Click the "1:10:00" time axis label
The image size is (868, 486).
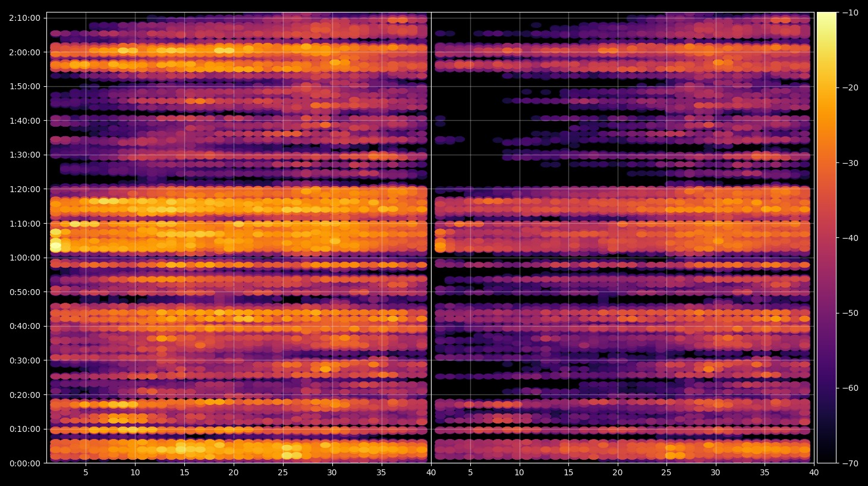(x=24, y=224)
